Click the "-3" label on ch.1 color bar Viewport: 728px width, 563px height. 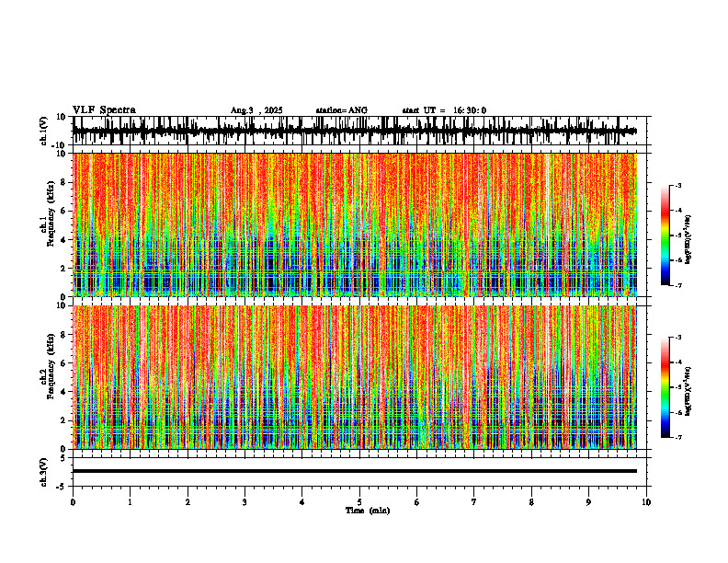(678, 186)
